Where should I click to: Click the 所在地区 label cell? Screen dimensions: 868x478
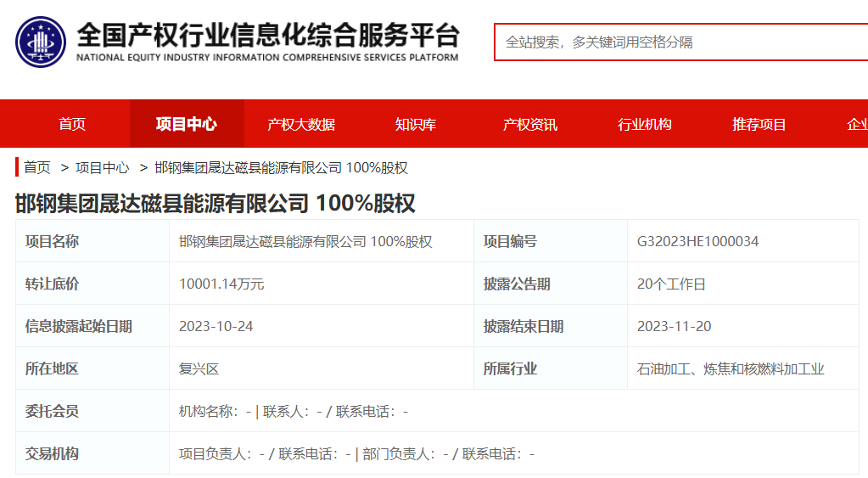(92, 368)
